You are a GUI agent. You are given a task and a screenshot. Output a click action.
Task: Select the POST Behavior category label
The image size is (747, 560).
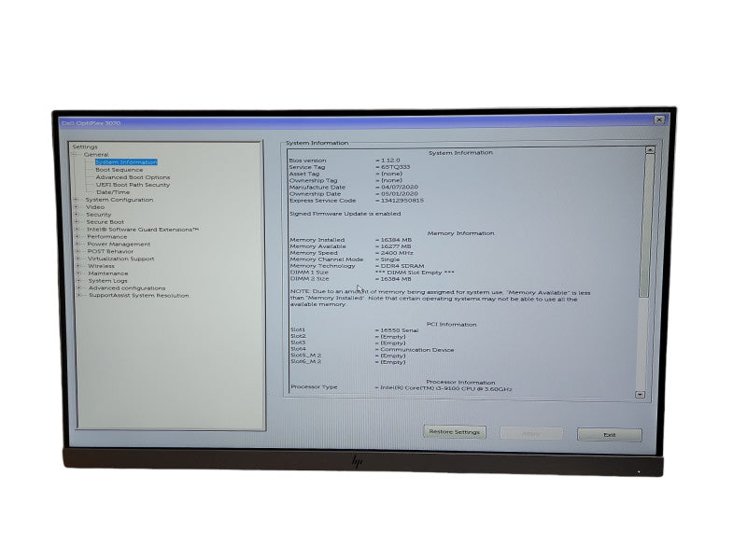110,251
